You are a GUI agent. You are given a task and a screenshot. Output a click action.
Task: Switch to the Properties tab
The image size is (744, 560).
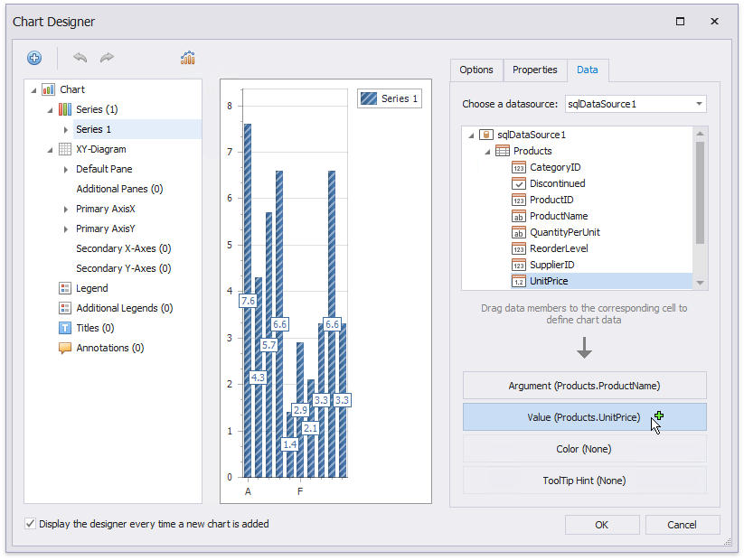[534, 70]
